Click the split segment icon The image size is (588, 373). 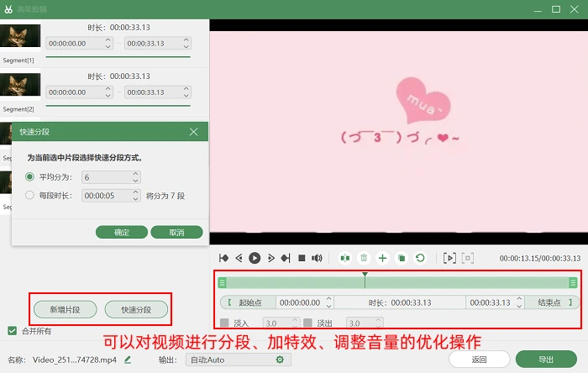[x=345, y=258]
